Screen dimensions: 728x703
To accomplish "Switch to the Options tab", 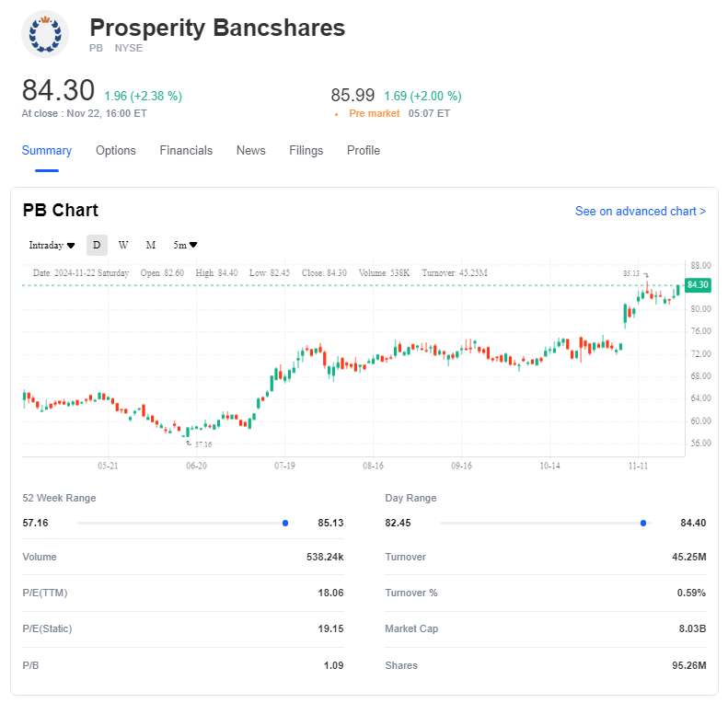I will coord(116,151).
